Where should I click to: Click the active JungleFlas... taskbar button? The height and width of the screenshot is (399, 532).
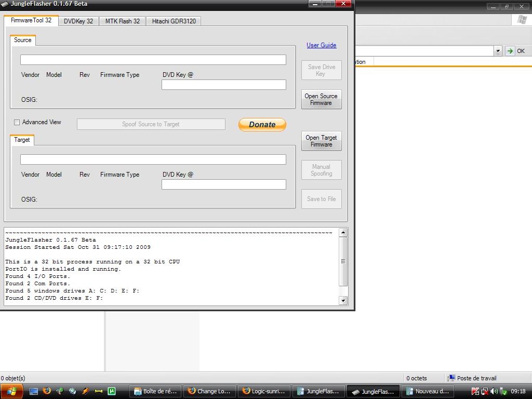tap(373, 391)
